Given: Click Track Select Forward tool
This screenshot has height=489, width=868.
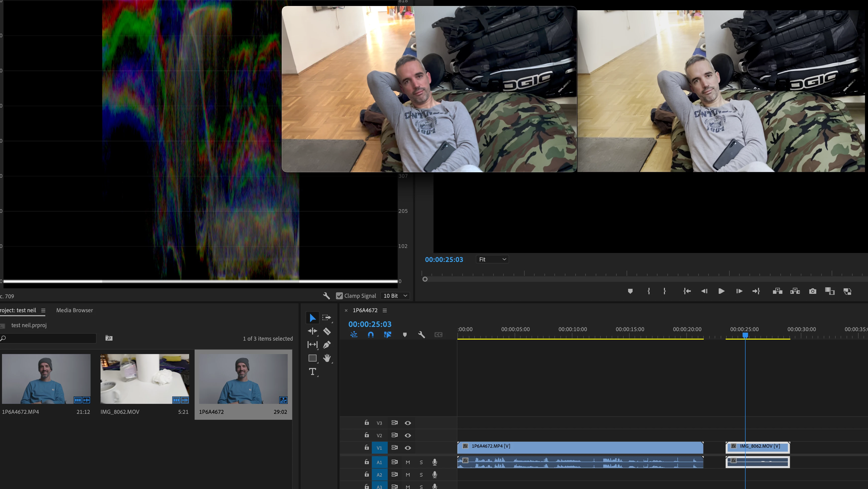Looking at the screenshot, I should click(x=326, y=318).
